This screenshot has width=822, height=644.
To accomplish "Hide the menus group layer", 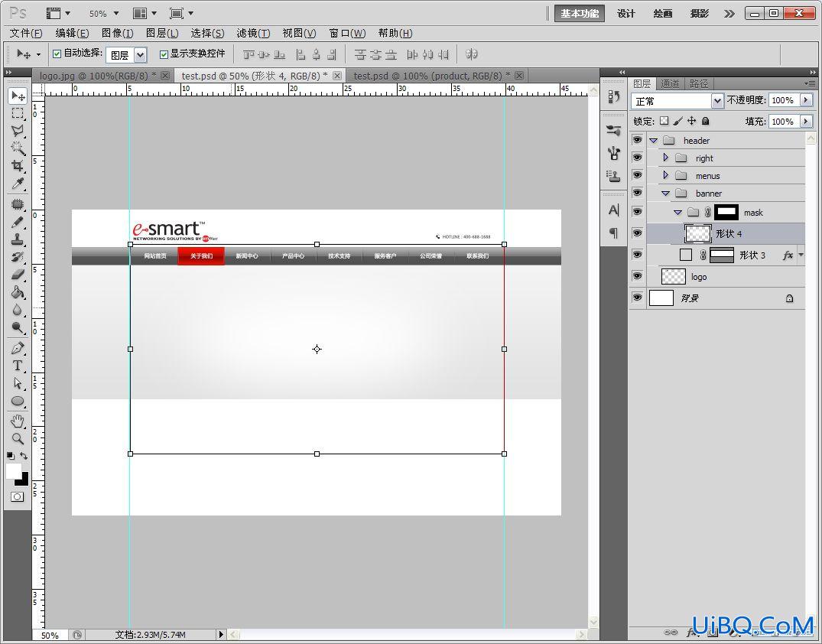I will pos(637,175).
